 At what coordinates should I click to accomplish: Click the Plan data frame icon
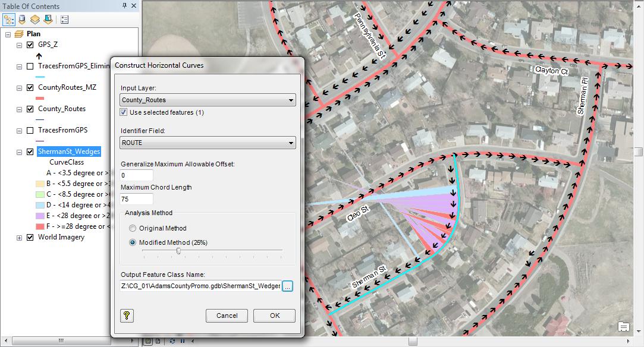point(19,34)
